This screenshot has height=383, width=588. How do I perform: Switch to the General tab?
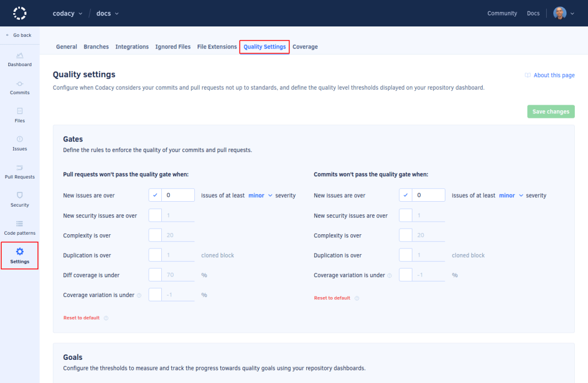[x=66, y=46]
